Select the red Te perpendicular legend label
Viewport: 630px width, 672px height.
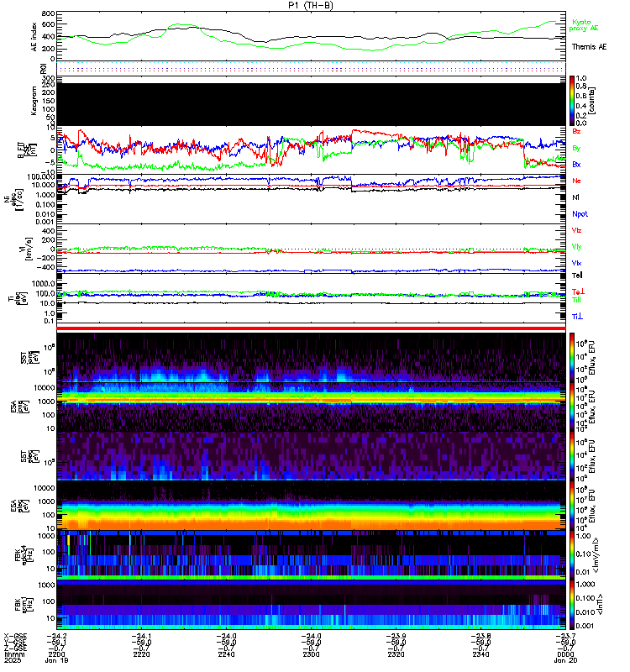click(578, 291)
